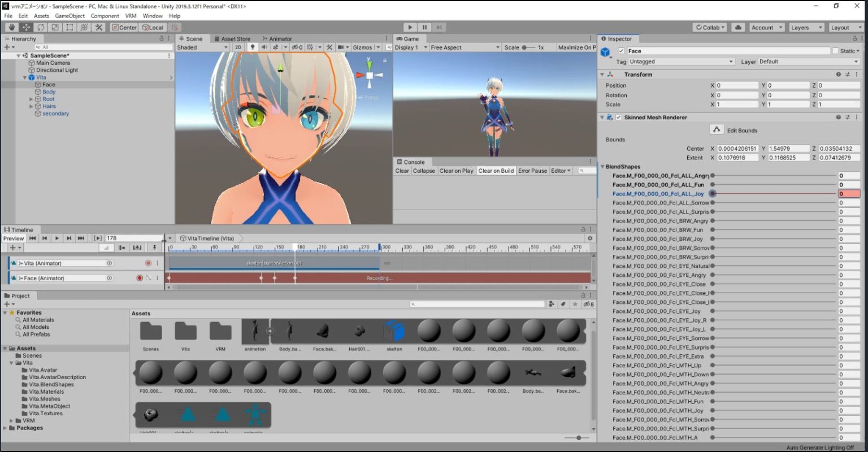Jump to the Timeline start
The width and height of the screenshot is (868, 452).
[x=33, y=238]
